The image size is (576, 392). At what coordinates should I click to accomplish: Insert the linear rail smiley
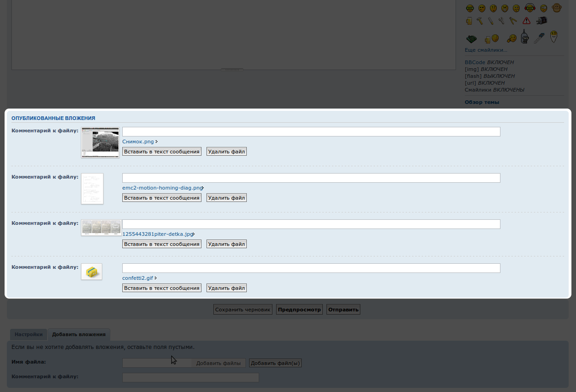[x=539, y=38]
